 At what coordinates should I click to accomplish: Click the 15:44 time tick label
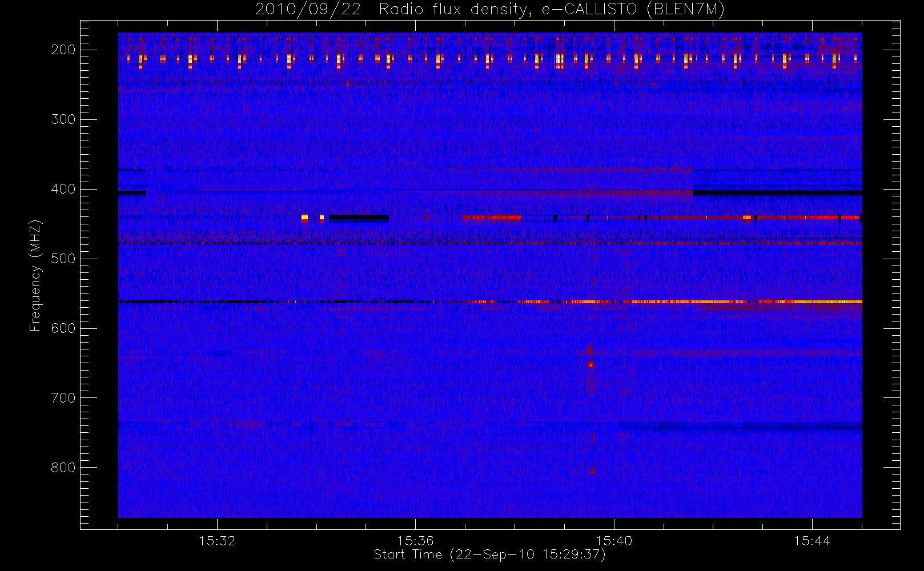(x=812, y=541)
